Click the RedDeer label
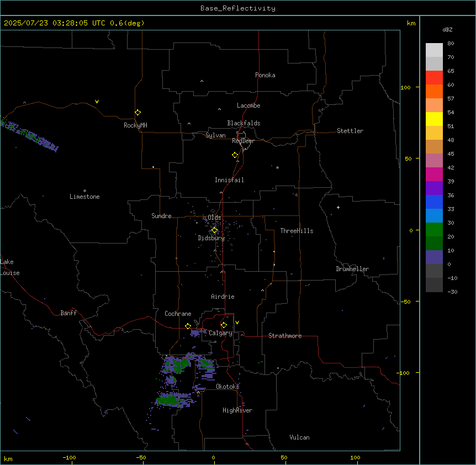 coord(243,141)
